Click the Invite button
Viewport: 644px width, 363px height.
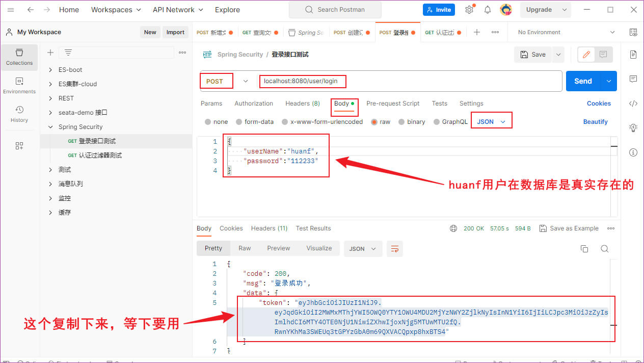pos(439,10)
